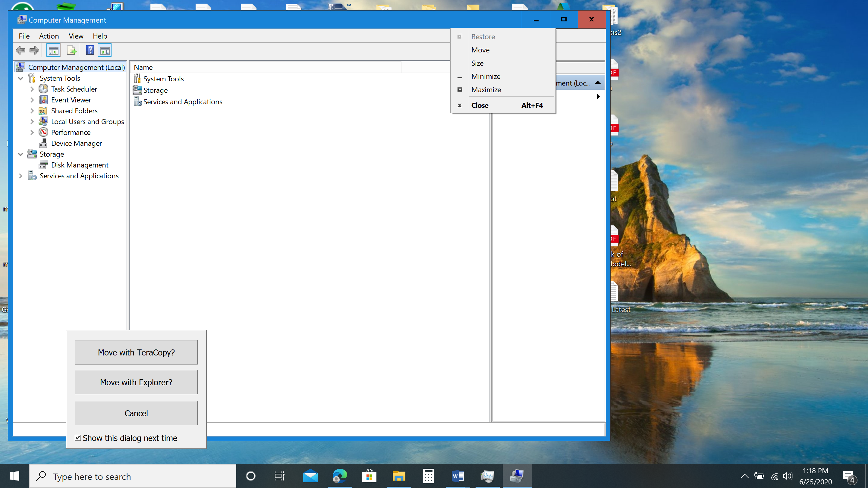
Task: Select Local Users and Groups node
Action: [x=88, y=121]
